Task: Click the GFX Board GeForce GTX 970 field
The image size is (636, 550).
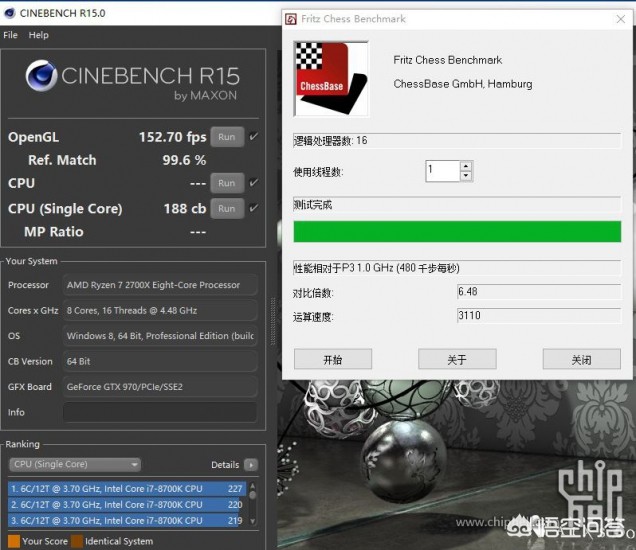Action: tap(160, 387)
